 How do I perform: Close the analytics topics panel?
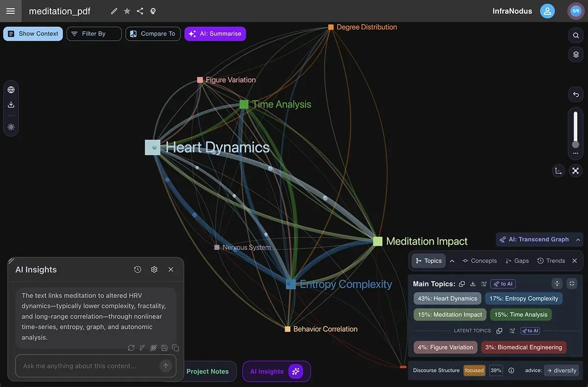[x=575, y=261]
